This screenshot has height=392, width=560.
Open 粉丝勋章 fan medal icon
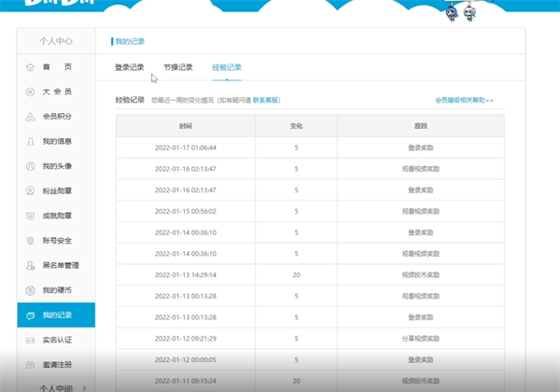[x=31, y=191]
